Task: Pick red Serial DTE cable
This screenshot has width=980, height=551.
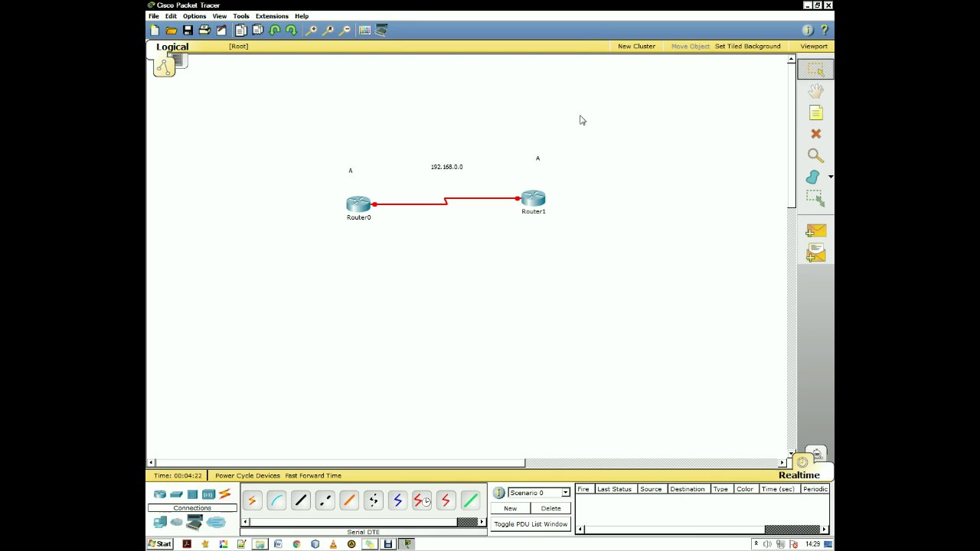Action: pyautogui.click(x=446, y=500)
